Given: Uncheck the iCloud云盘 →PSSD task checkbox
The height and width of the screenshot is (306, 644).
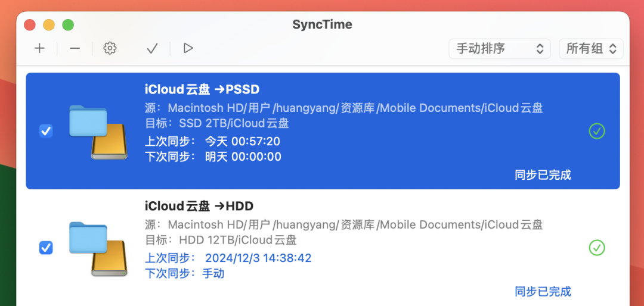Looking at the screenshot, I should (x=46, y=131).
